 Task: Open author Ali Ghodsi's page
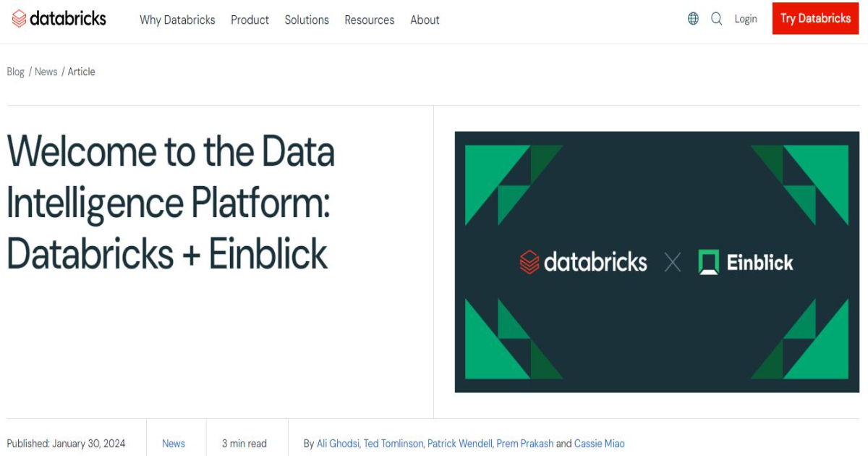click(337, 444)
